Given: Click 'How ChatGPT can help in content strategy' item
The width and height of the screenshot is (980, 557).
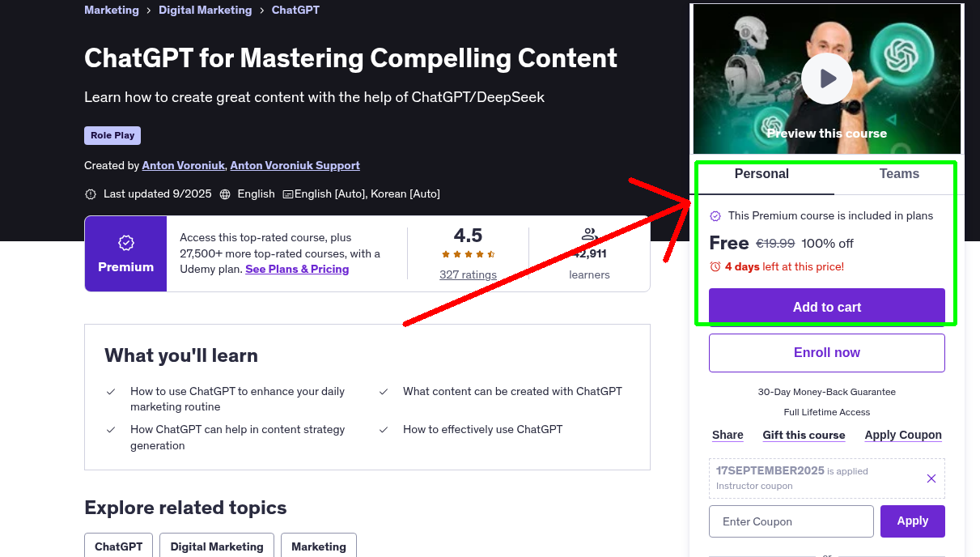Looking at the screenshot, I should [x=238, y=437].
